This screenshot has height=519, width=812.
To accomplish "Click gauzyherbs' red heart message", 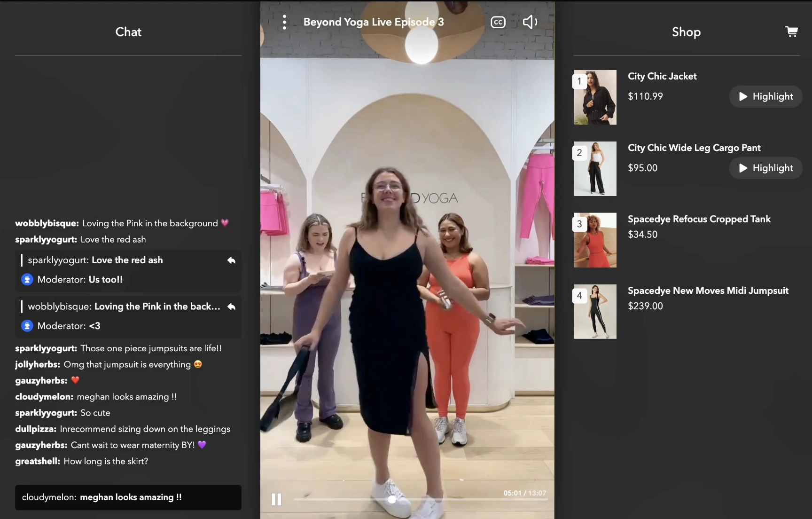I will pos(47,380).
